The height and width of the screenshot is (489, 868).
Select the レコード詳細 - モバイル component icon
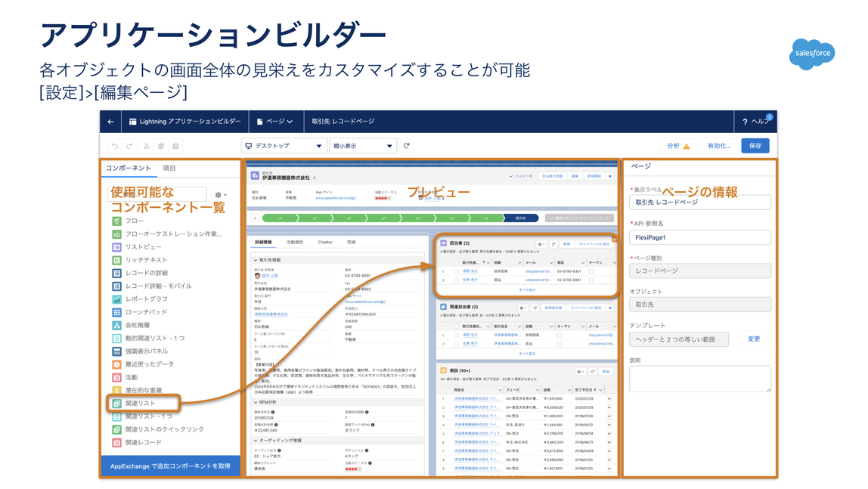116,286
